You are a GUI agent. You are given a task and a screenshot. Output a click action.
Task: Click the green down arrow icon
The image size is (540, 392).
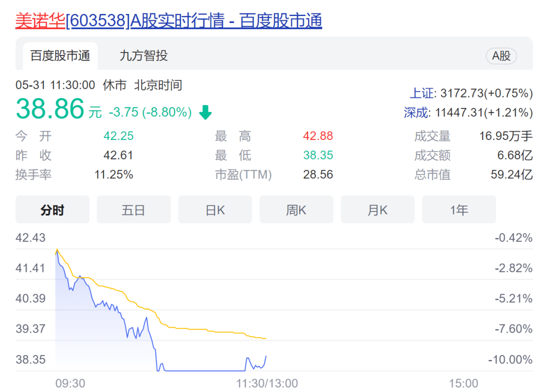coord(205,112)
